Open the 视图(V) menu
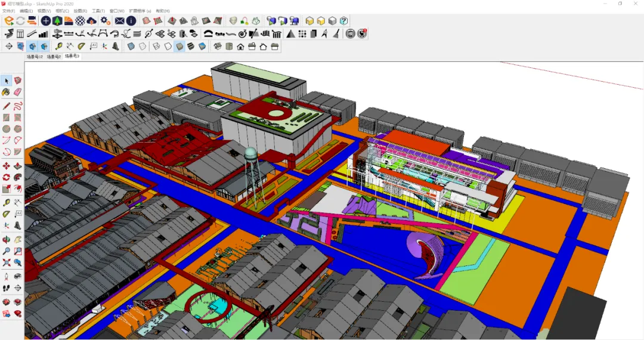This screenshot has height=340, width=644. pyautogui.click(x=44, y=11)
